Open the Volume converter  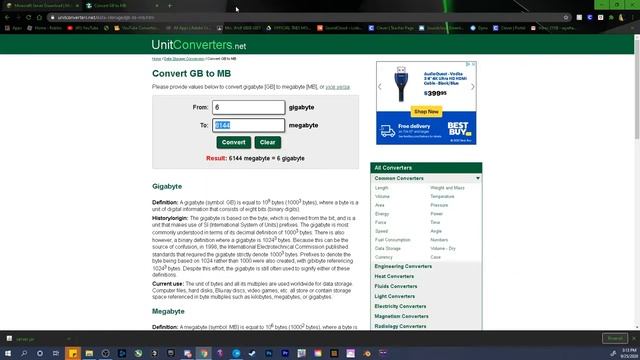[382, 196]
